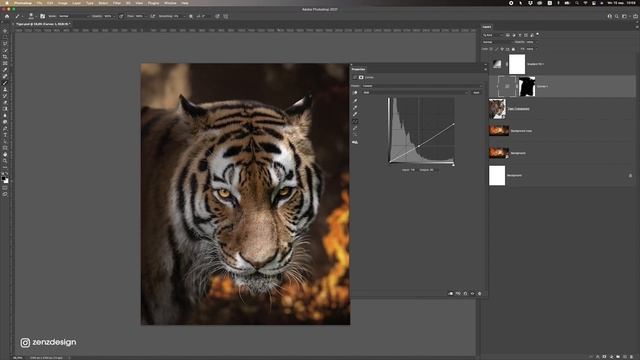Image resolution: width=640 pixels, height=360 pixels.
Task: Select the Eraser tool
Action: pyautogui.click(x=5, y=102)
